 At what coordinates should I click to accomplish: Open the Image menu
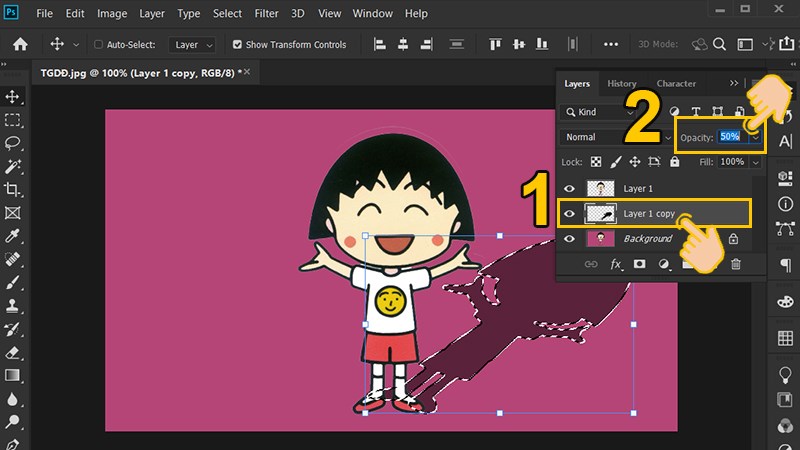click(112, 14)
